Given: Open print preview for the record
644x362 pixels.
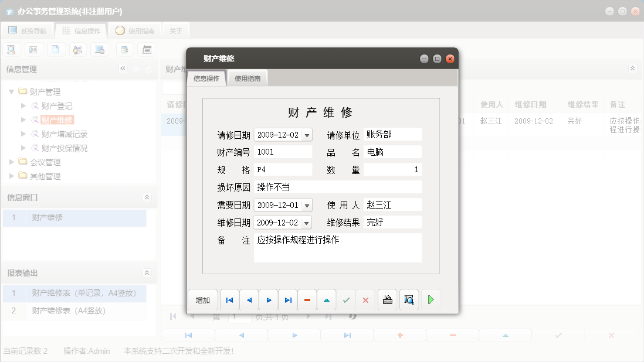Looking at the screenshot, I should (409, 299).
